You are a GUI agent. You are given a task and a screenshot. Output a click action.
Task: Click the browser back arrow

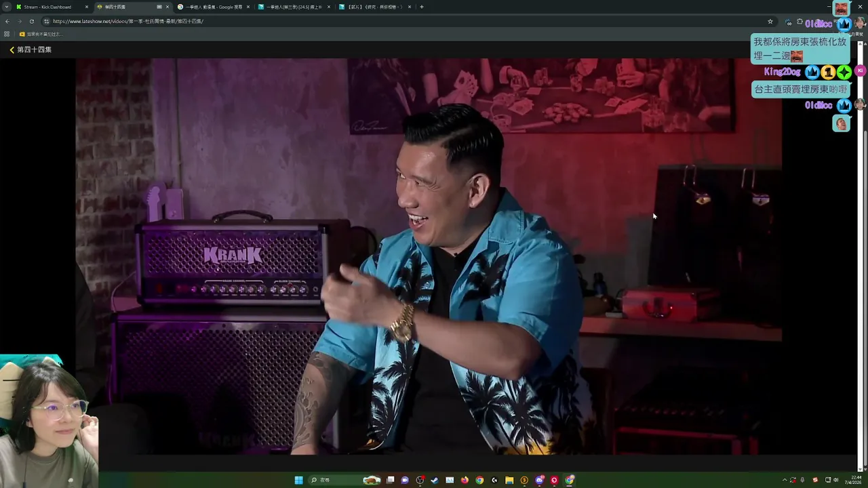click(7, 21)
